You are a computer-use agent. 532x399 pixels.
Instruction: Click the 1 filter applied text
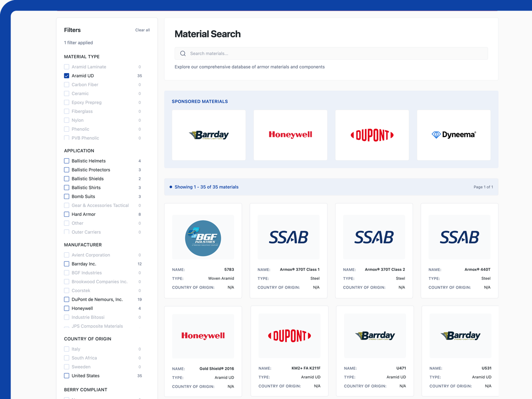[78, 43]
